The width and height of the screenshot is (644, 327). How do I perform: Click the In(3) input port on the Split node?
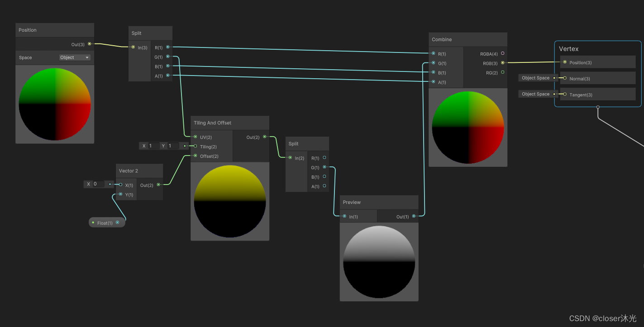click(x=133, y=47)
